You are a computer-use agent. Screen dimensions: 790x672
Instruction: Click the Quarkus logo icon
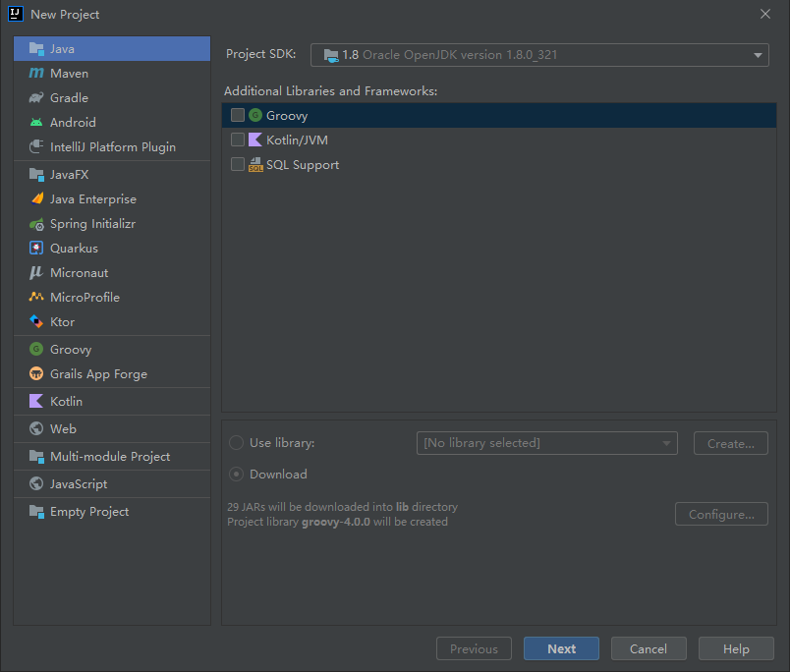pyautogui.click(x=36, y=248)
